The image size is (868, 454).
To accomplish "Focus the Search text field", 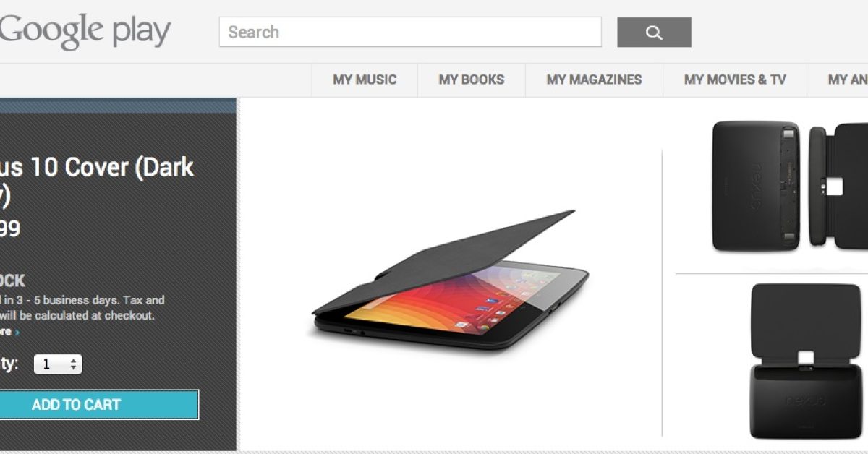I will point(410,33).
